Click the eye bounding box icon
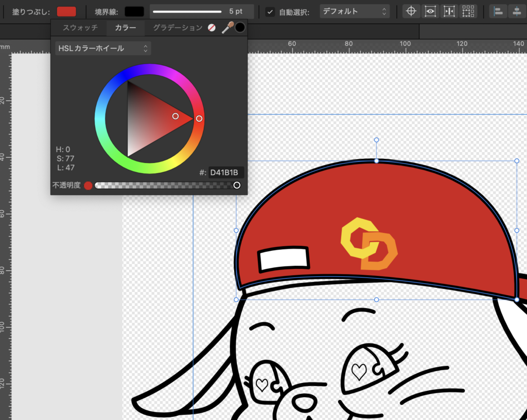 (430, 11)
